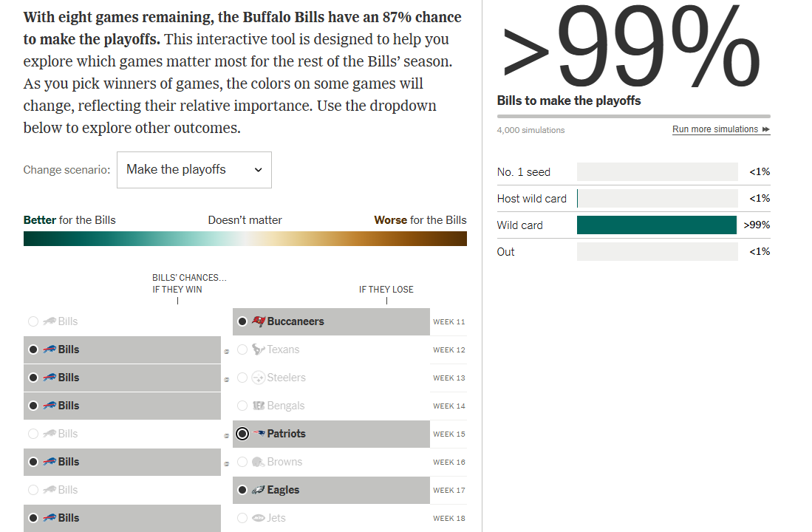The width and height of the screenshot is (812, 532).
Task: Select Bills radio button for Week 15
Action: (33, 434)
